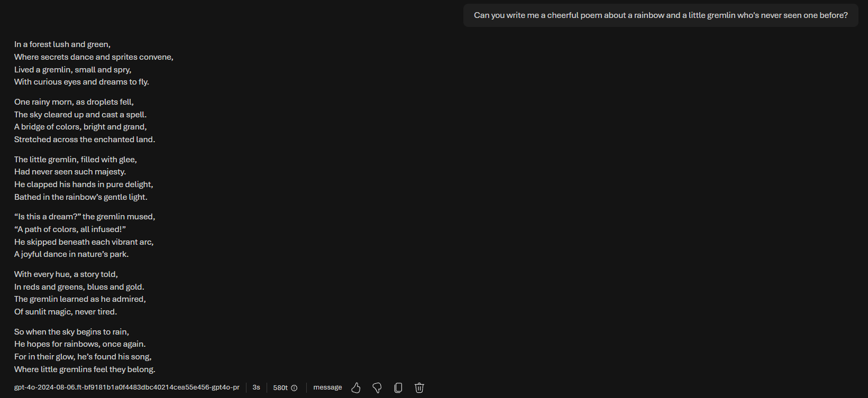Click line 'With curious eyes and dreams to fly.'
868x398 pixels.
[x=81, y=82]
